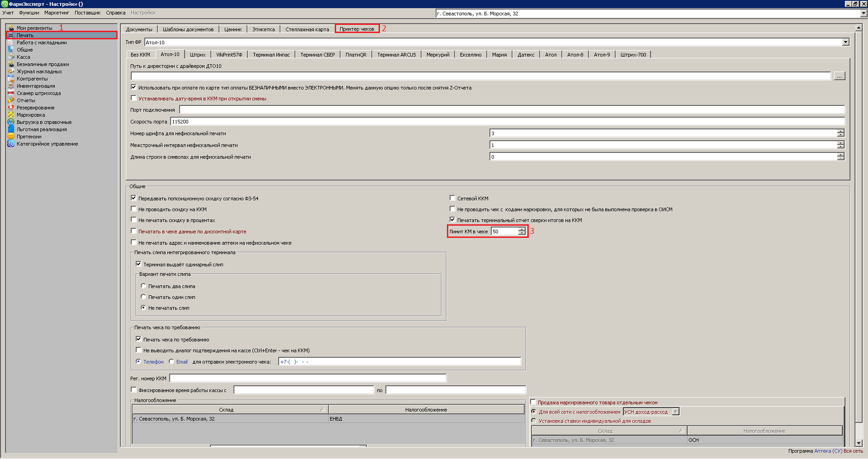Select the Печатать один слип radio option

coord(143,297)
